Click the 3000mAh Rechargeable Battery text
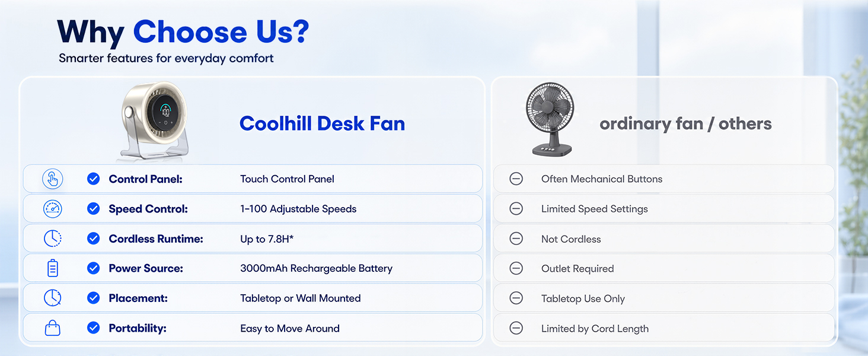The image size is (868, 356). (316, 268)
